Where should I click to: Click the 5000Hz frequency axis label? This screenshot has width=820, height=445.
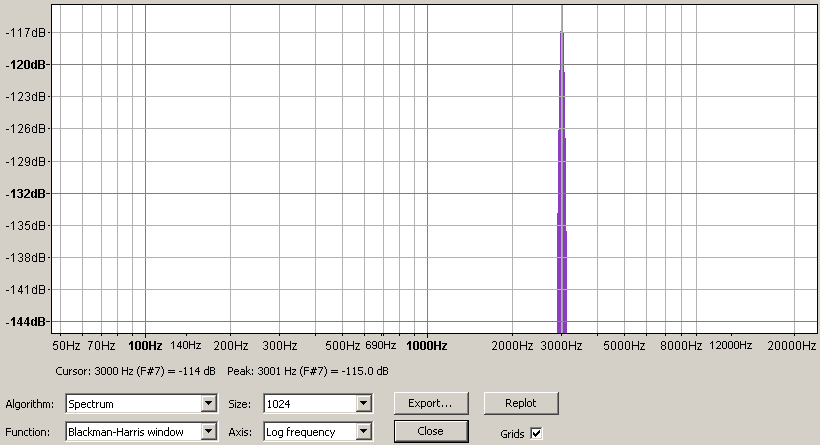[624, 346]
